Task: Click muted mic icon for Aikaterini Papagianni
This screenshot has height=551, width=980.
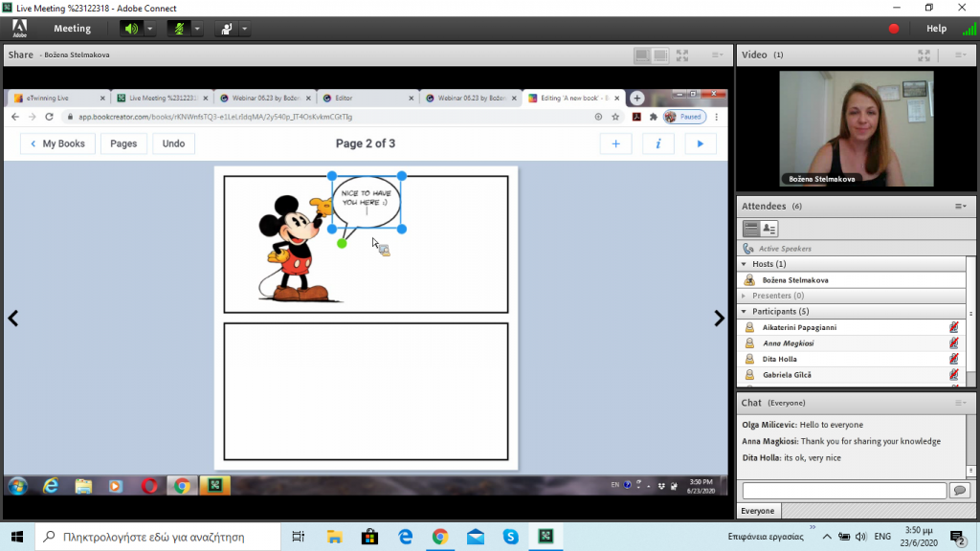Action: 954,327
